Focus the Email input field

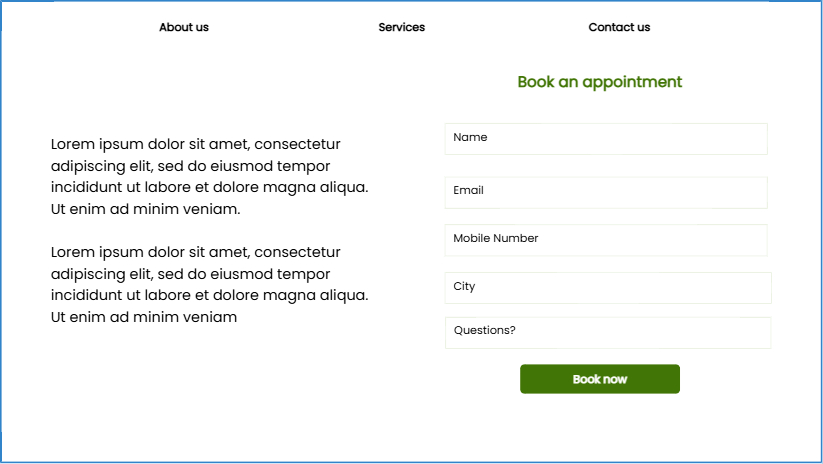pos(606,192)
